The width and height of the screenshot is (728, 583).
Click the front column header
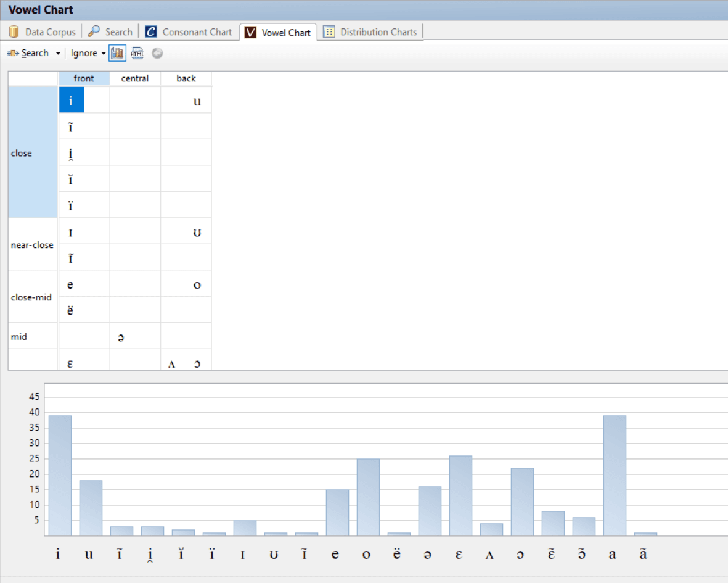pyautogui.click(x=84, y=78)
